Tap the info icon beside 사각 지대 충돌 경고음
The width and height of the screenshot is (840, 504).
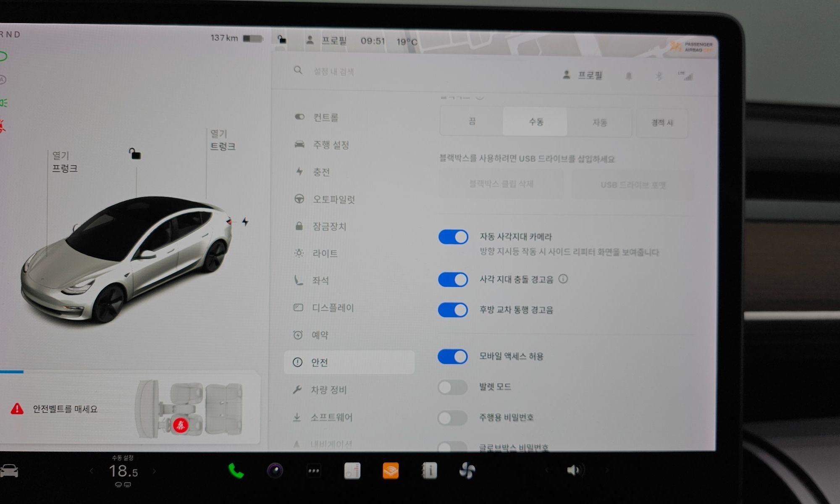(563, 279)
